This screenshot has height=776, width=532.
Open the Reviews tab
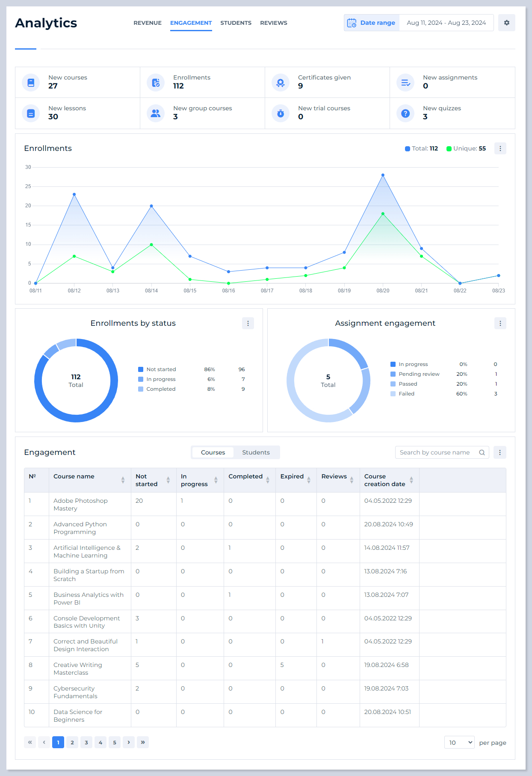[273, 23]
